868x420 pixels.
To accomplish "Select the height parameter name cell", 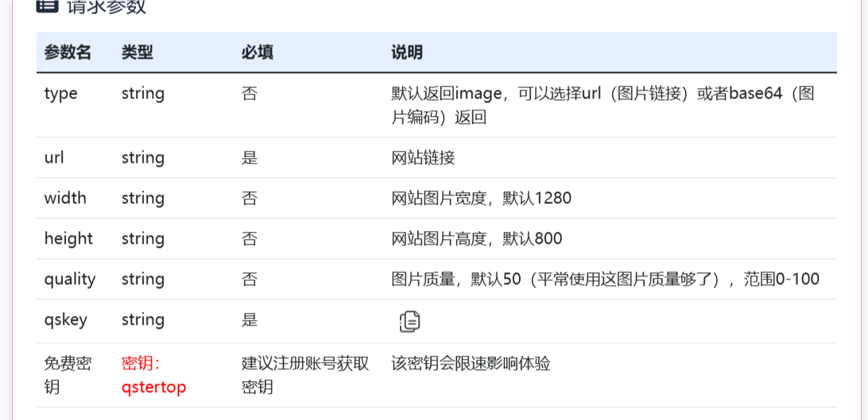I will point(68,239).
